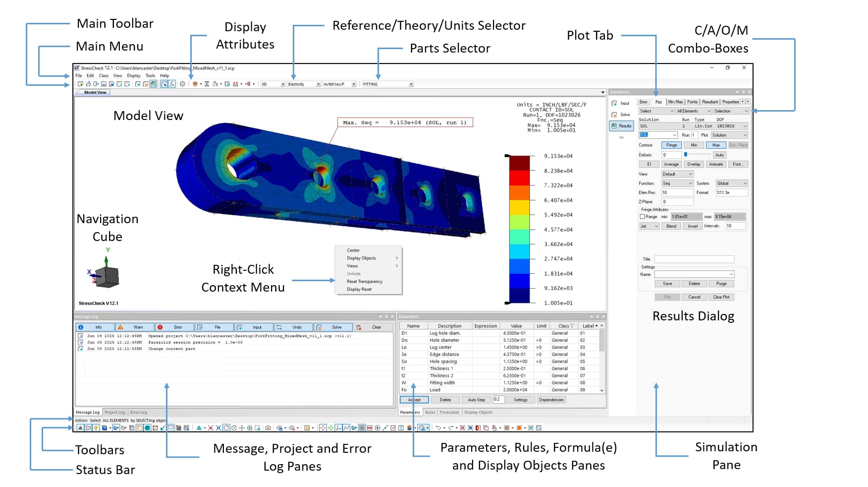The image size is (868, 487).
Task: Click the Dependencies button in Parameters pane
Action: (551, 400)
